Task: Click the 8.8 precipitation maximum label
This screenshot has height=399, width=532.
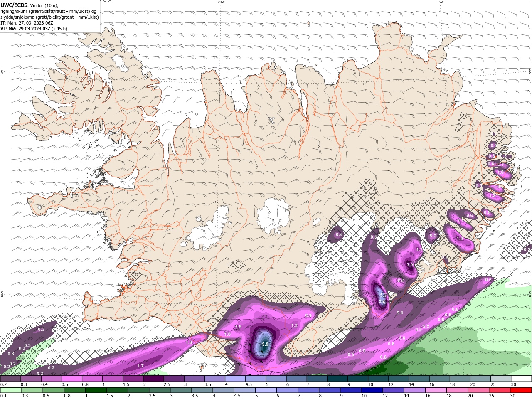Action: click(x=266, y=344)
